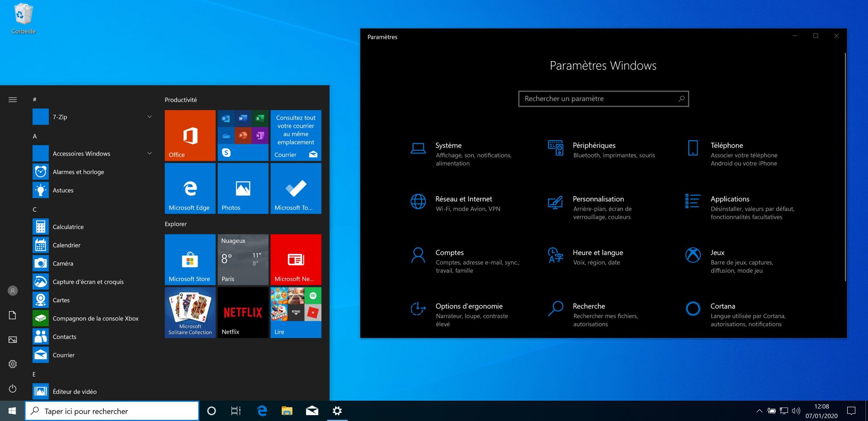Screen dimensions: 868x421
Task: Launch Microsoft Edge from the taskbar
Action: (x=262, y=410)
